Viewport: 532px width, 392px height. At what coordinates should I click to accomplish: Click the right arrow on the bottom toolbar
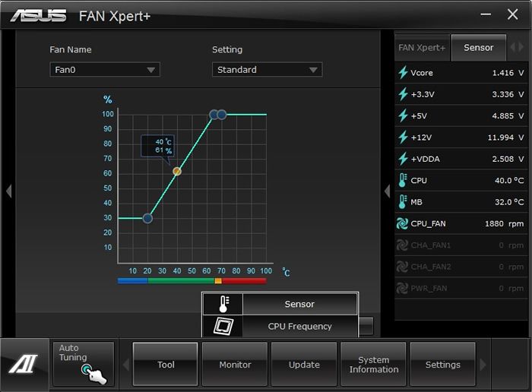(483, 365)
